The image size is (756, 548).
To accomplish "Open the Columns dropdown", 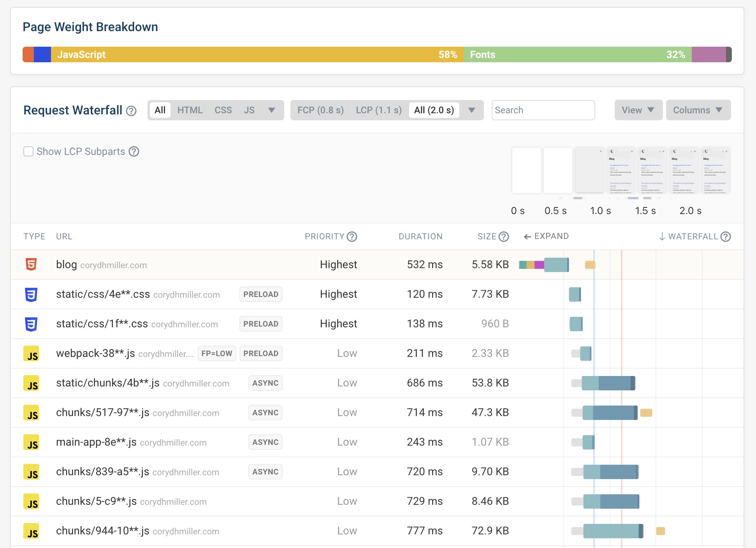I will tap(698, 110).
